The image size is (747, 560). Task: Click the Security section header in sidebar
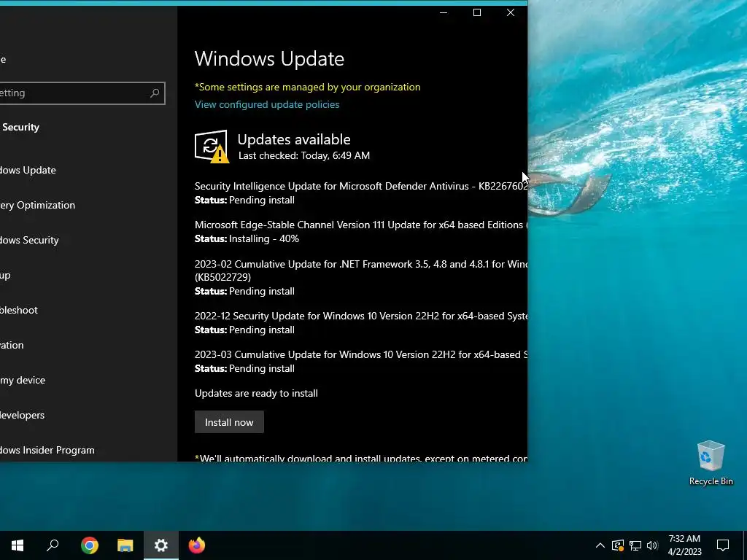(x=20, y=127)
